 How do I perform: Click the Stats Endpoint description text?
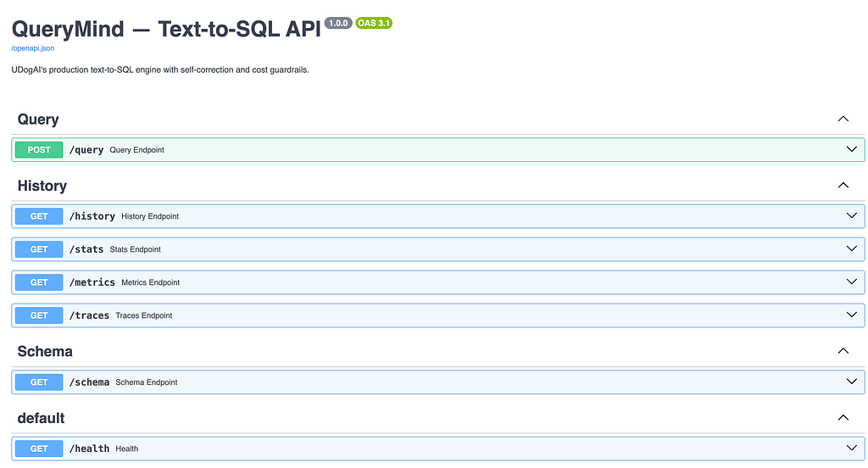pos(135,250)
